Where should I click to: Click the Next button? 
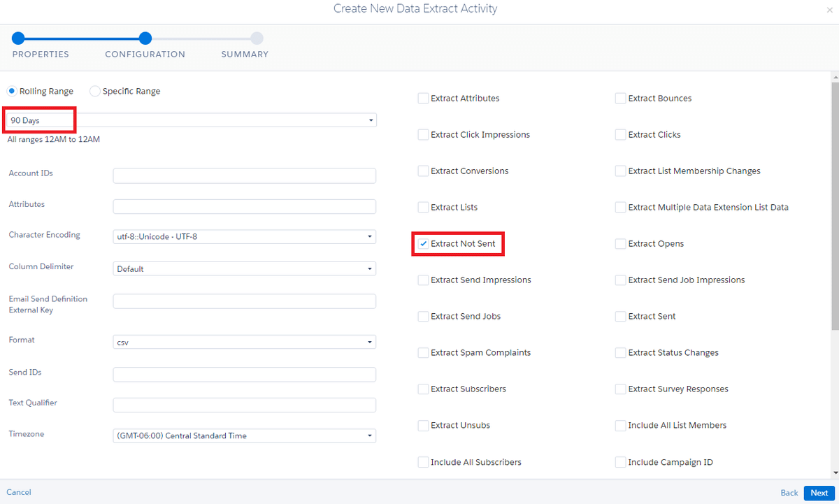(x=819, y=493)
